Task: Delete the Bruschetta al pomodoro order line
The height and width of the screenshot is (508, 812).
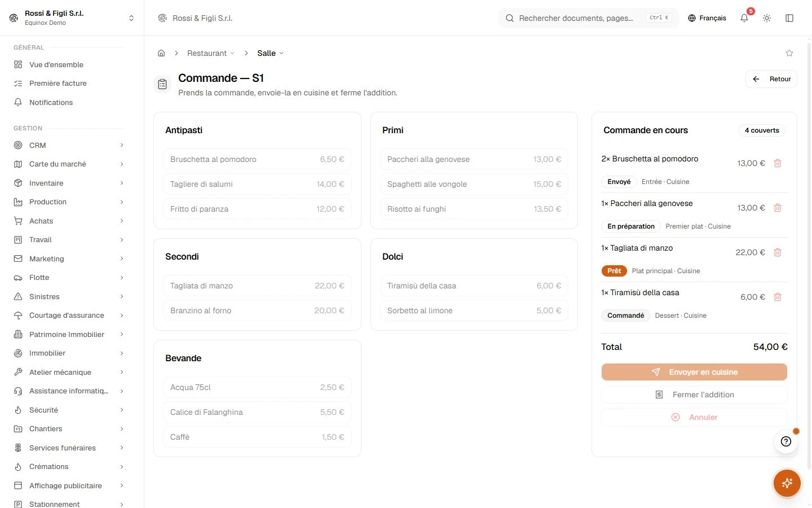Action: pyautogui.click(x=778, y=163)
